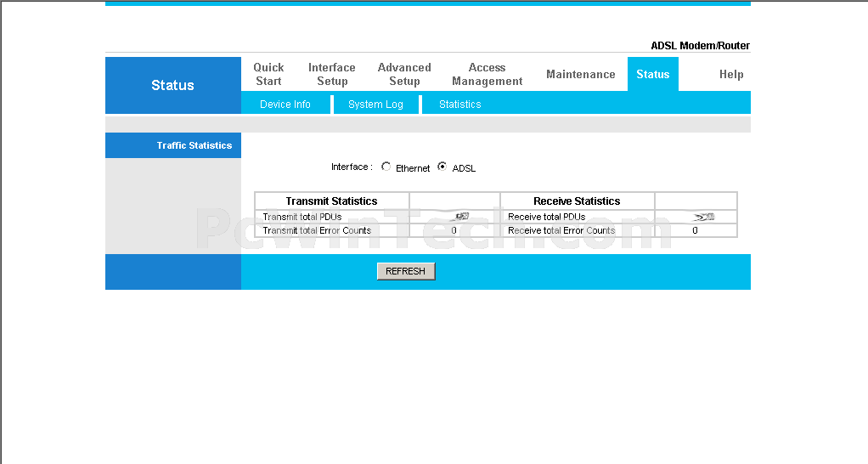The height and width of the screenshot is (464, 868).
Task: Select the Status tab
Action: [652, 74]
